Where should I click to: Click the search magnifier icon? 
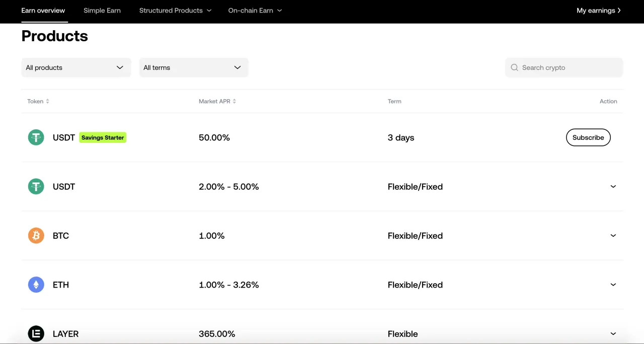coord(514,67)
